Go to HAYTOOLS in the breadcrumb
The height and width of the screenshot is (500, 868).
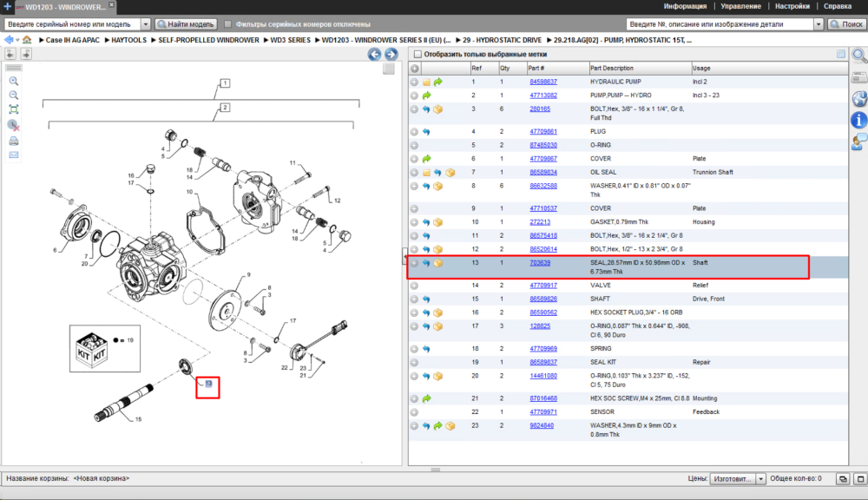pos(128,40)
